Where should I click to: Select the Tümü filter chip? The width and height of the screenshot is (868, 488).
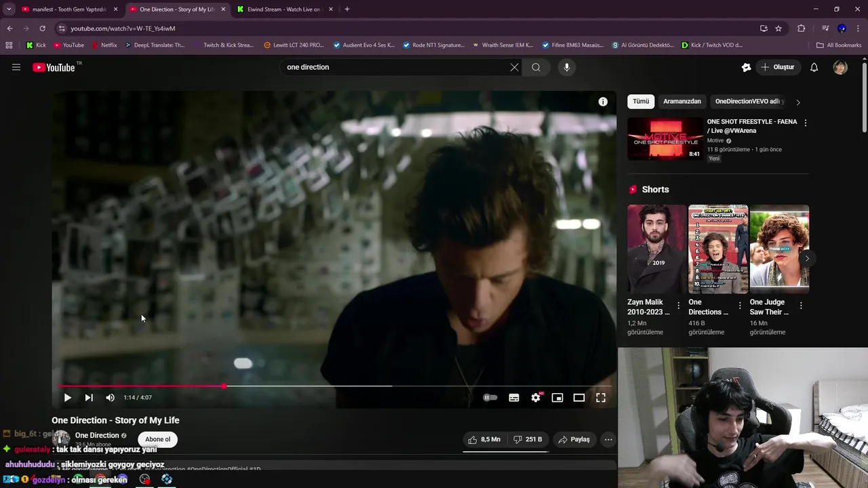(641, 102)
